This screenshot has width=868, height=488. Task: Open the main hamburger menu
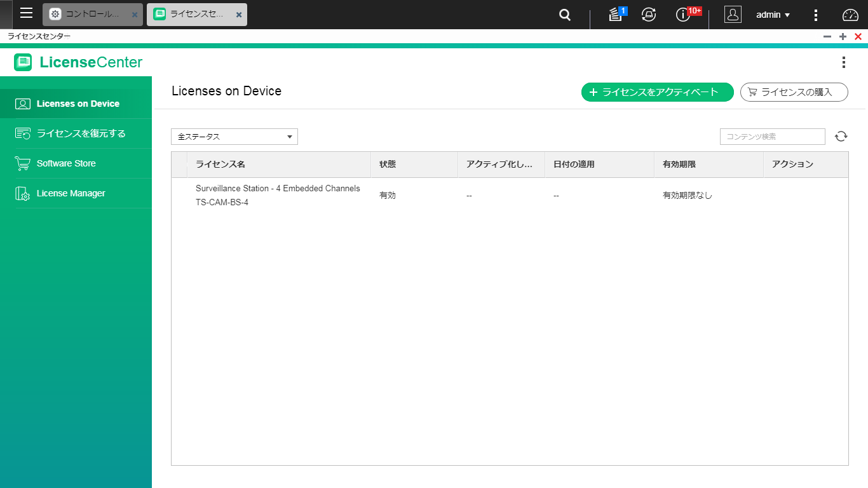26,13
